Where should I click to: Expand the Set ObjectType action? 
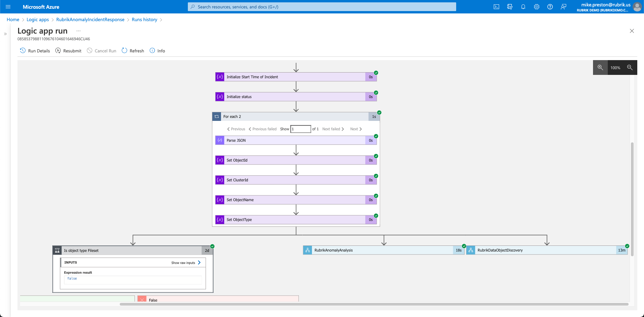[x=296, y=220]
